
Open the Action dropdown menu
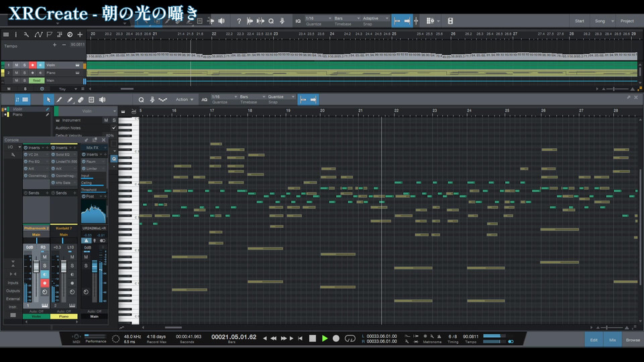184,99
